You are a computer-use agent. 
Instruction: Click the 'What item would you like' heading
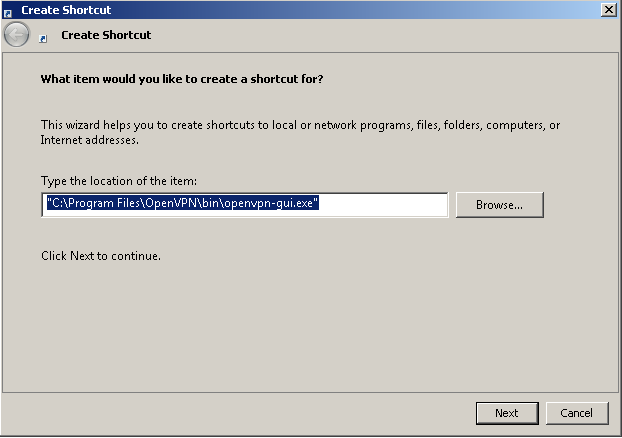[x=182, y=79]
